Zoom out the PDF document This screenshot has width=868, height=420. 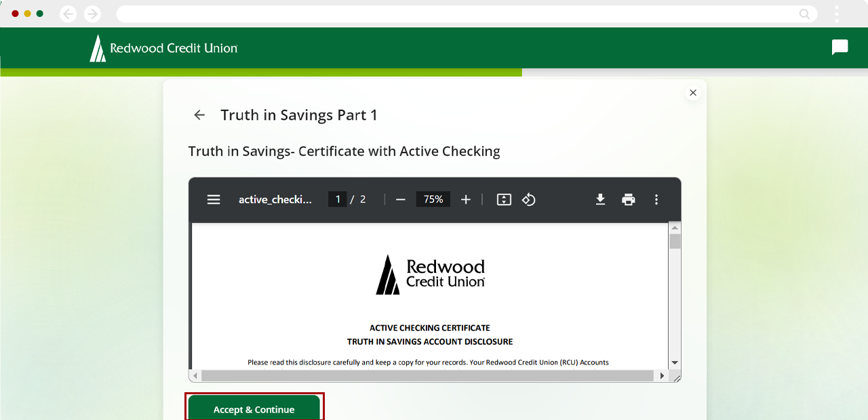pos(400,199)
